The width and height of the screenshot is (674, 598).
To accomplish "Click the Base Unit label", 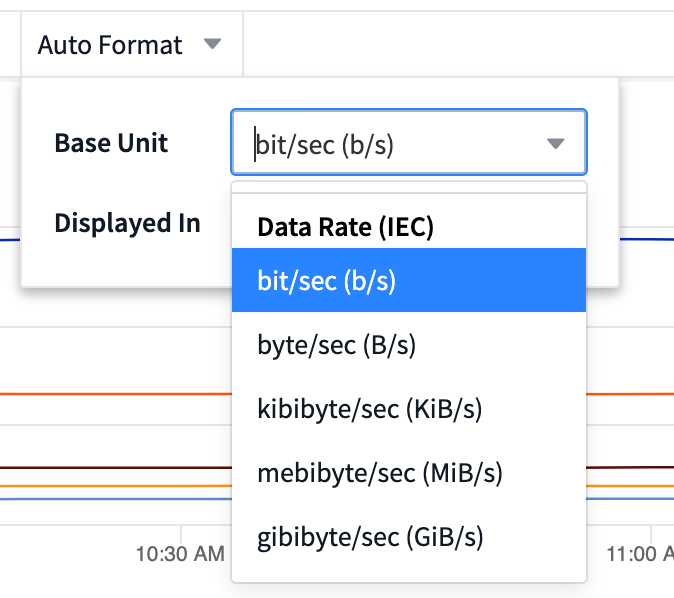I will (x=111, y=143).
